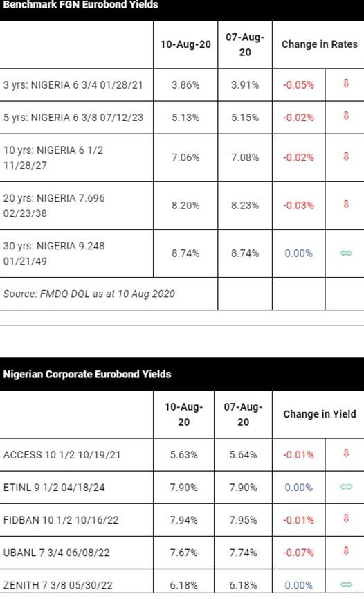Click green sideways arrow for 30 yrs bond
This screenshot has width=364, height=599.
point(346,253)
